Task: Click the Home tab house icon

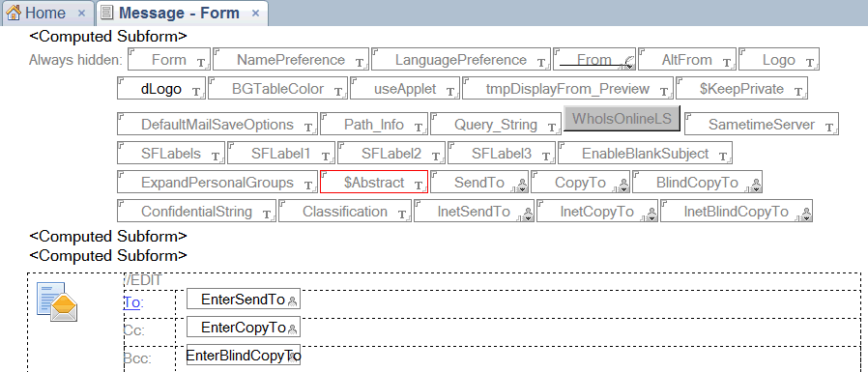Action: coord(14,13)
